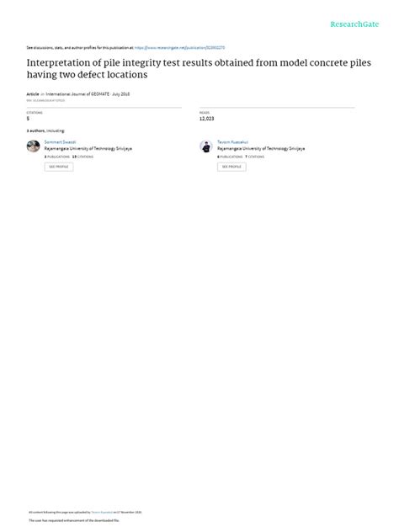
Task: Open the uploader name link in footer
Action: coord(102,513)
